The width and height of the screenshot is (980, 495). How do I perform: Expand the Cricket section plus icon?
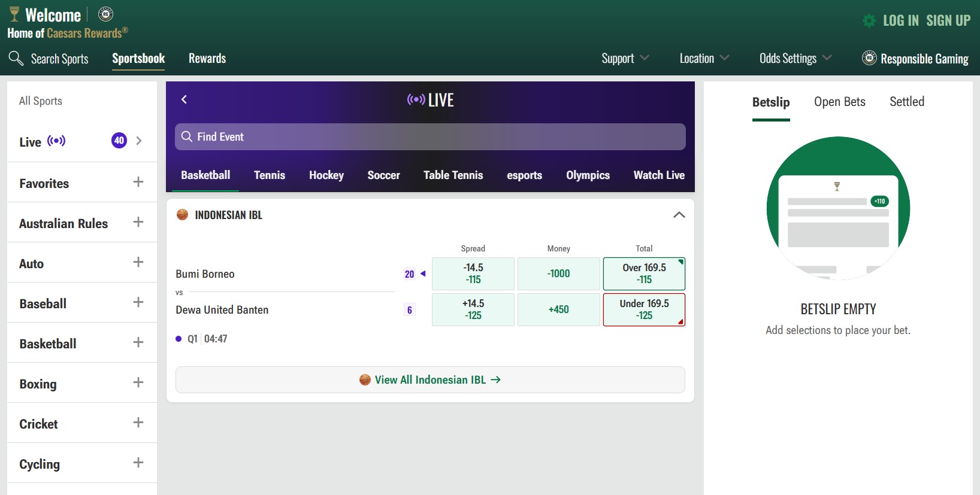(x=138, y=423)
